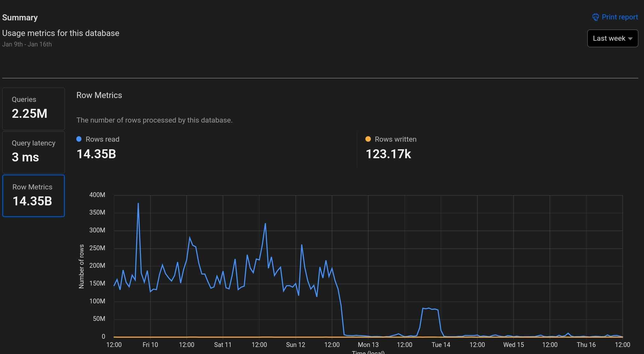Click the 2.25M Queries value

(30, 114)
